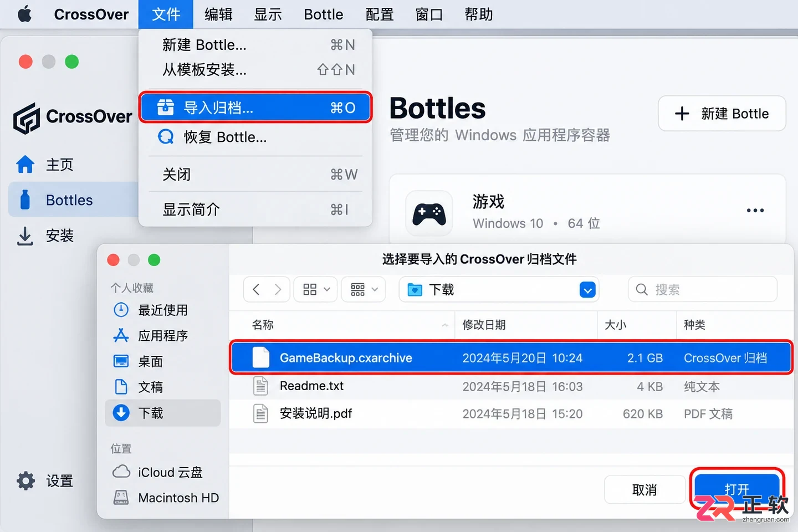Viewport: 798px width, 532px height.
Task: Select Readme.txt file
Action: 511,386
